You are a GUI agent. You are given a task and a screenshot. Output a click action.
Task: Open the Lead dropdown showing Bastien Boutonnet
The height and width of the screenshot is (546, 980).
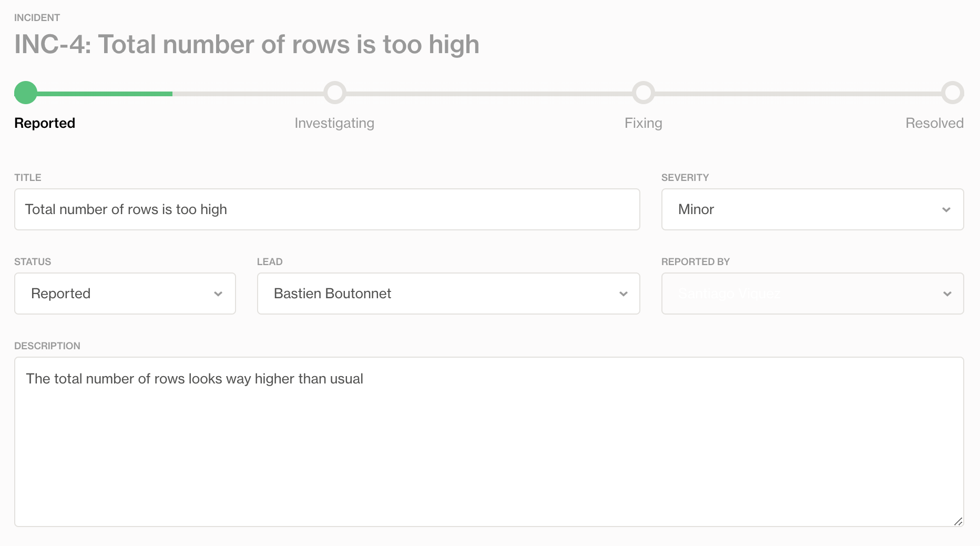[448, 294]
